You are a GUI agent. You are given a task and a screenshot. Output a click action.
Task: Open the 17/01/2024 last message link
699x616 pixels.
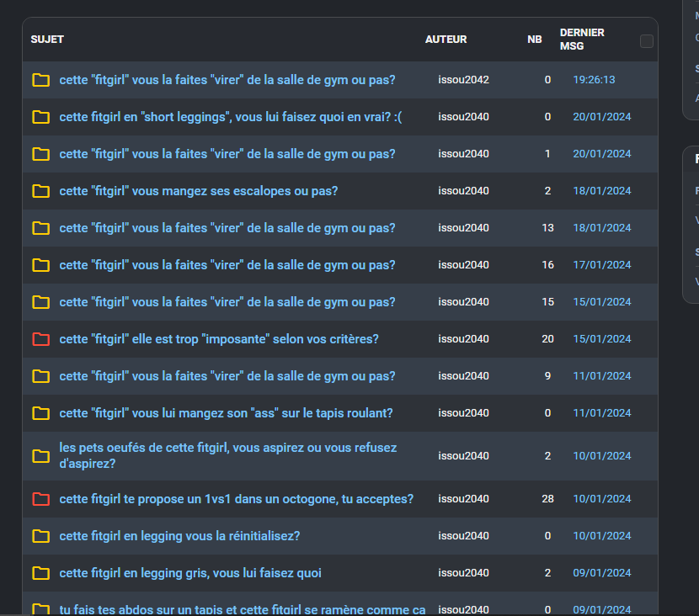601,265
